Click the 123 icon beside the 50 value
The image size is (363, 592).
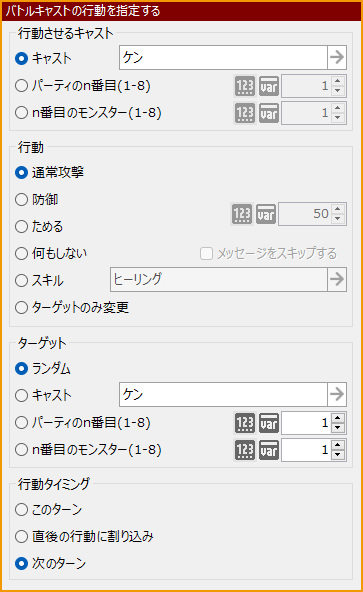click(x=242, y=214)
